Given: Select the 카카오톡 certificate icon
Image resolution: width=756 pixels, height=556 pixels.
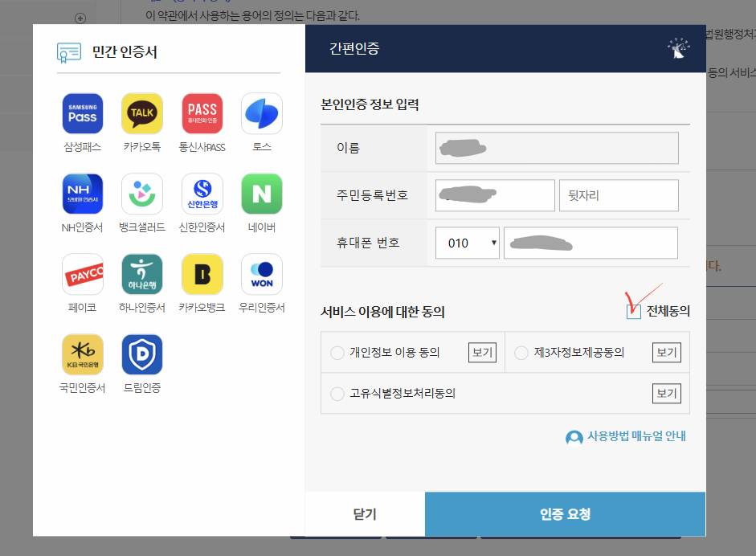Looking at the screenshot, I should 143,112.
